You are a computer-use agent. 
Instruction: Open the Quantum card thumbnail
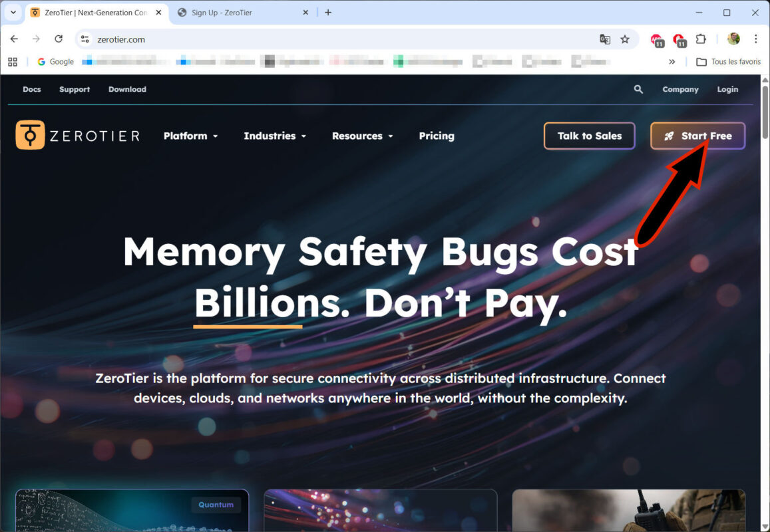(132, 511)
